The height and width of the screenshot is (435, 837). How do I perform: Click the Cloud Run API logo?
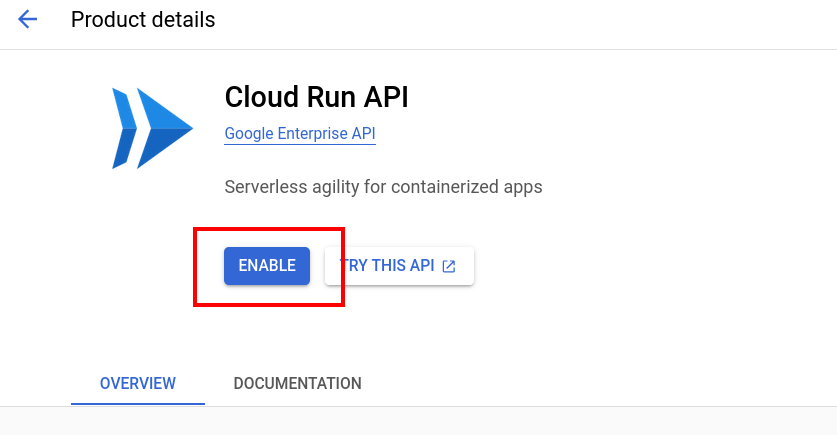point(152,128)
